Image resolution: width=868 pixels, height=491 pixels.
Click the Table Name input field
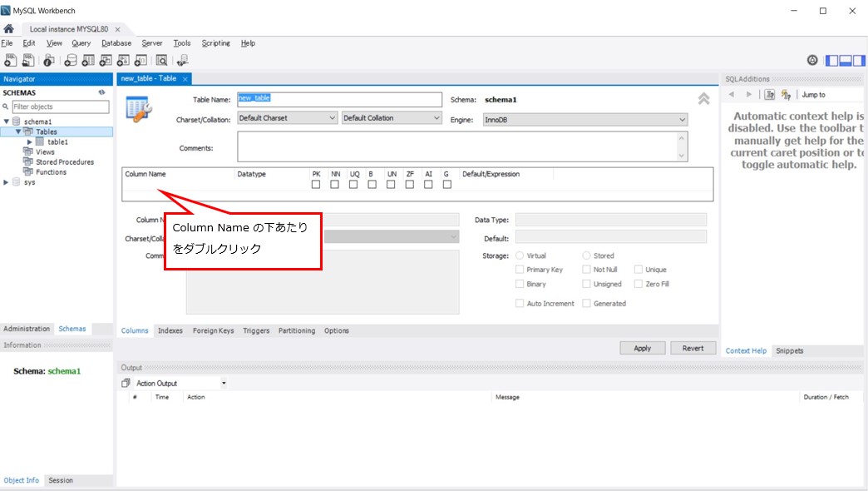[339, 99]
